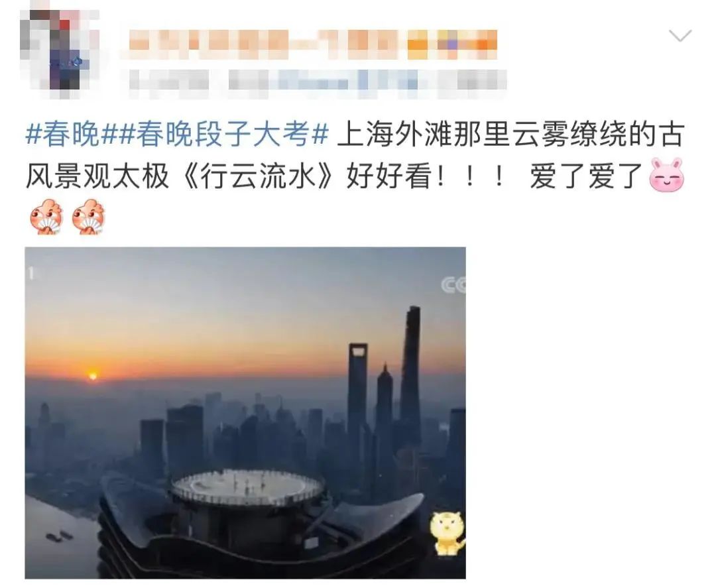Click the blurred post timestamp line
Screen dimensions: 716x588
[318, 82]
